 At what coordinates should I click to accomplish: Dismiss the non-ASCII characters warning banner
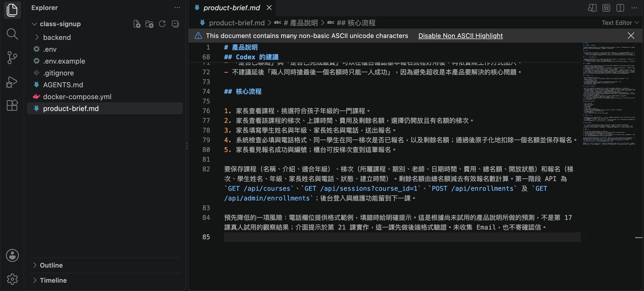(631, 35)
